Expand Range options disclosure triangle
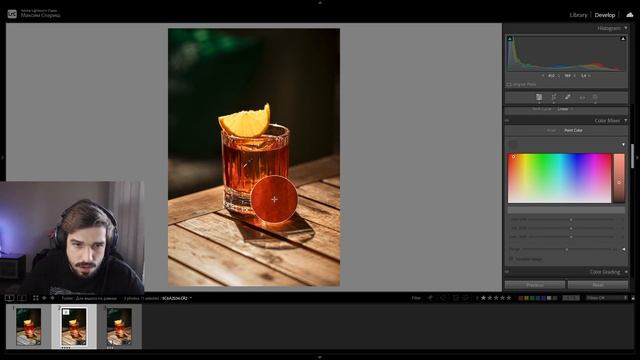The image size is (640, 360). click(x=623, y=249)
